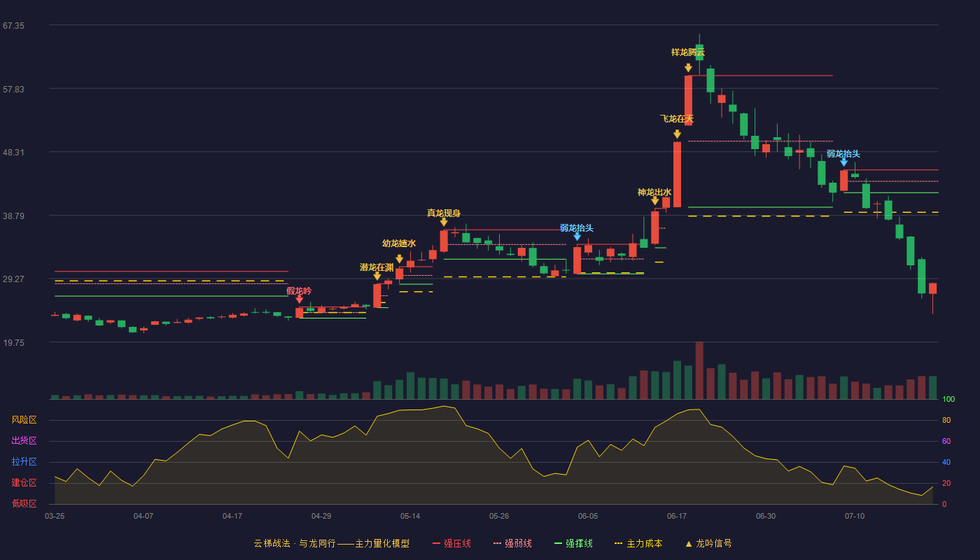The width and height of the screenshot is (980, 560).
Task: Click the 拉升区 zone label
Action: (x=24, y=462)
